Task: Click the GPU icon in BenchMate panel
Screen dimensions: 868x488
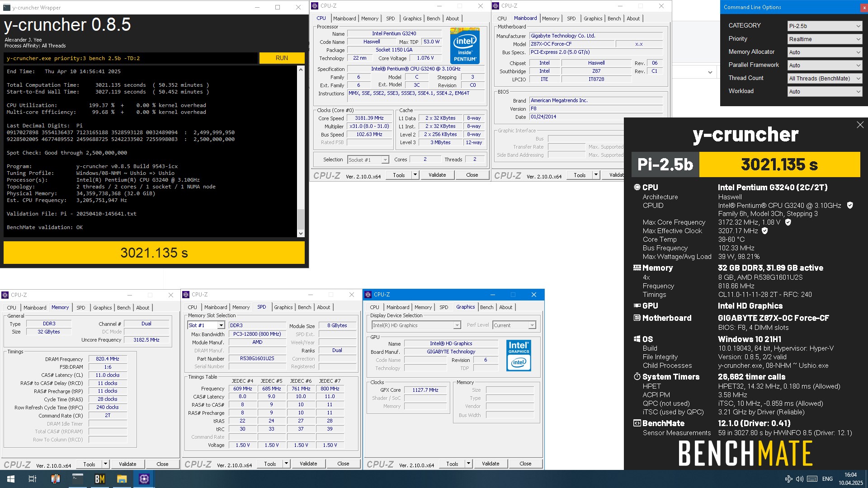Action: (x=637, y=306)
